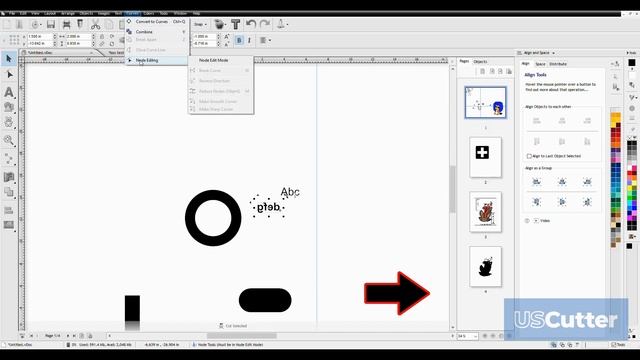
Task: Click the Copy icon beside scissors
Action: click(x=109, y=24)
